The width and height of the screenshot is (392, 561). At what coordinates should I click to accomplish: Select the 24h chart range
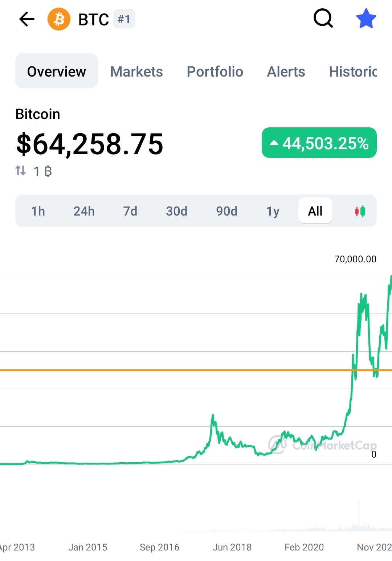tap(84, 211)
